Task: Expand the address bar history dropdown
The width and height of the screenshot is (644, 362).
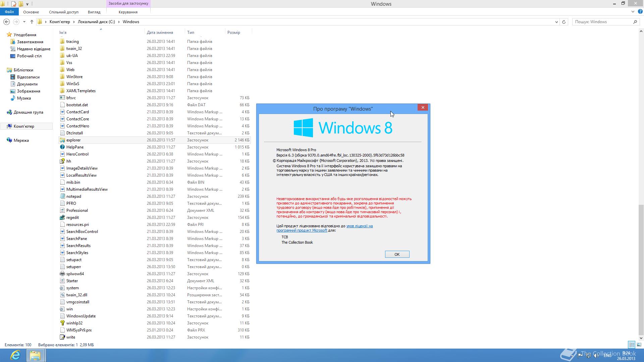Action: pos(556,22)
